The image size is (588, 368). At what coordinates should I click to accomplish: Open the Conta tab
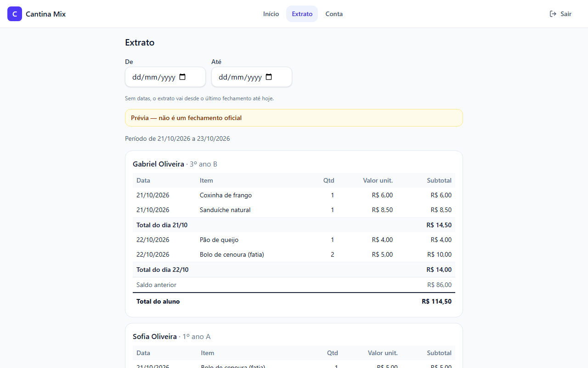334,14
